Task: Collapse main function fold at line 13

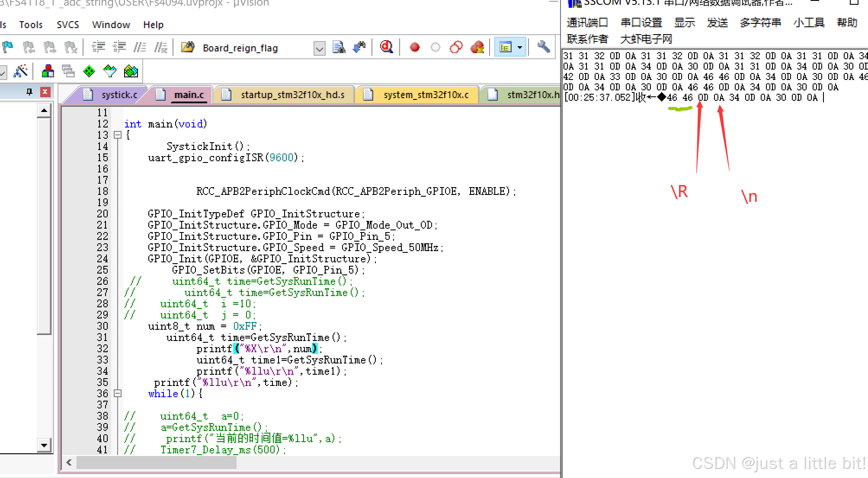Action: (118, 135)
